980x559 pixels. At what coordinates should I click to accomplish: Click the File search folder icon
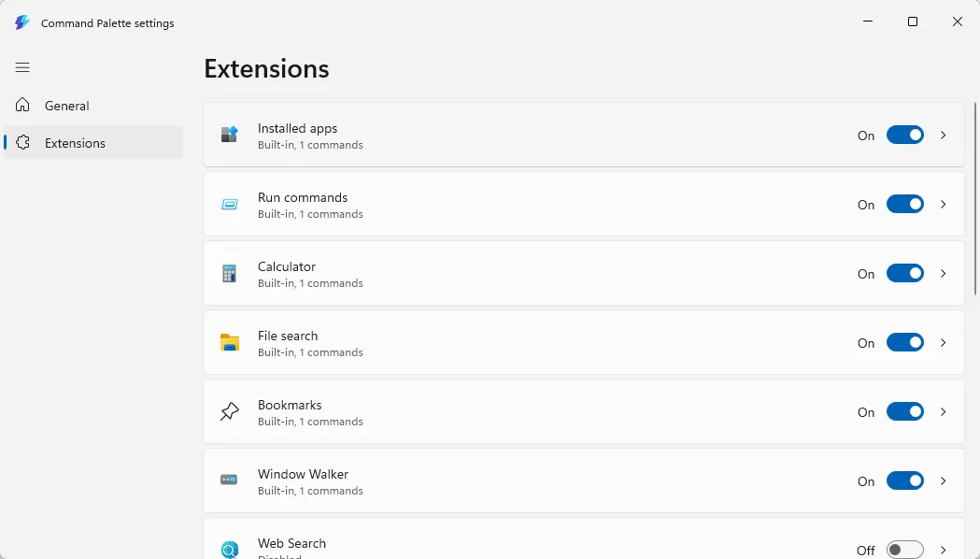click(x=230, y=343)
